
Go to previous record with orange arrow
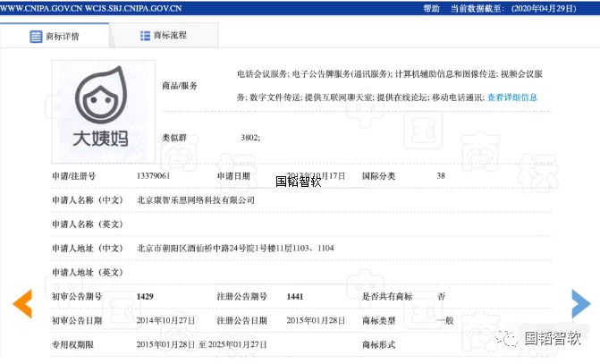click(x=22, y=303)
